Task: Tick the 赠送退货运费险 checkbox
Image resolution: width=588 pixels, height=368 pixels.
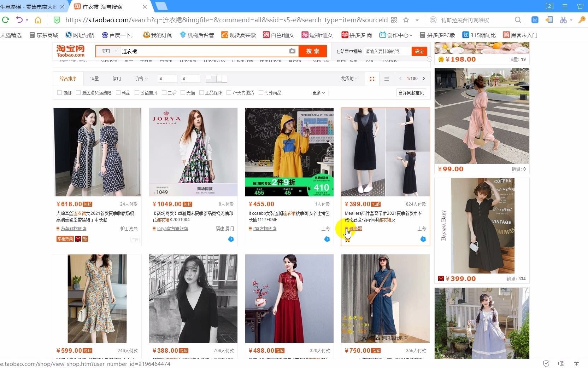Action: coord(78,93)
